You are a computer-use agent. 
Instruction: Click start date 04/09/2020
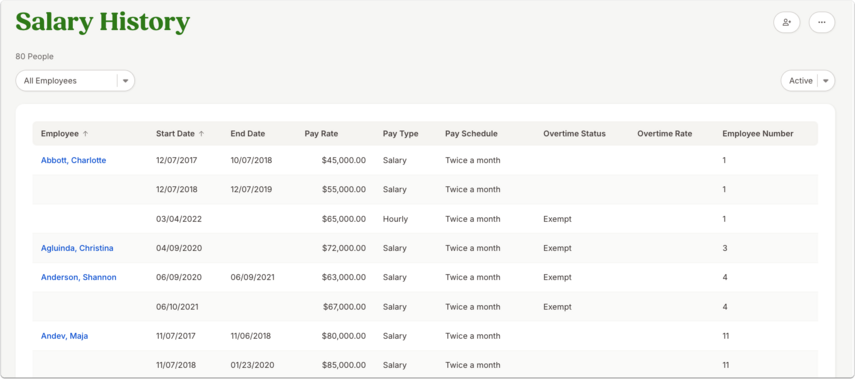tap(179, 248)
